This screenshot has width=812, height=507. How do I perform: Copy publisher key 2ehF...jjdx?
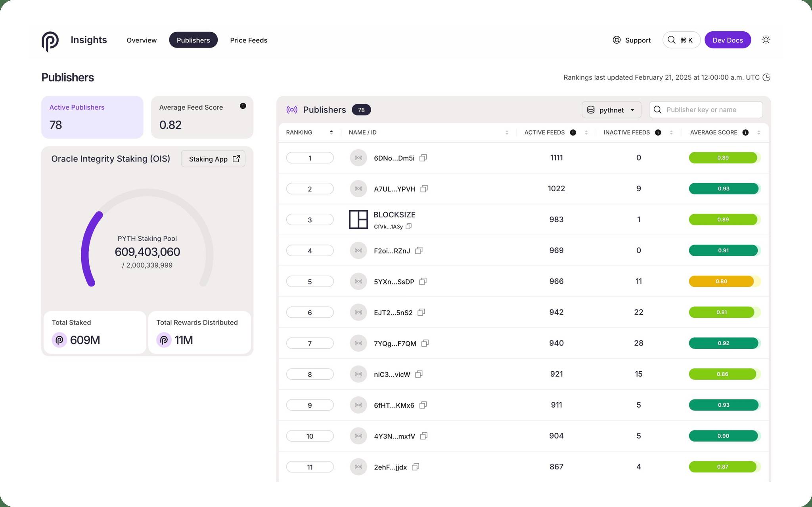click(416, 467)
